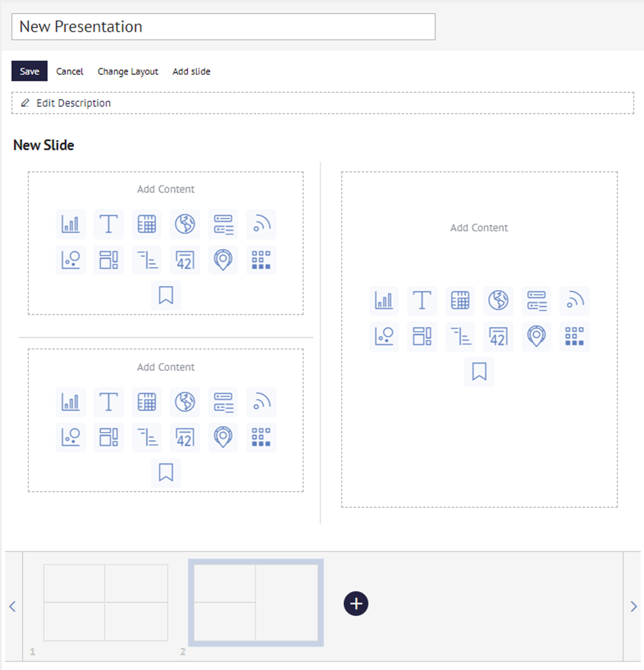This screenshot has height=670, width=644.
Task: Add text block in bottom-left content panel
Action: pos(108,402)
